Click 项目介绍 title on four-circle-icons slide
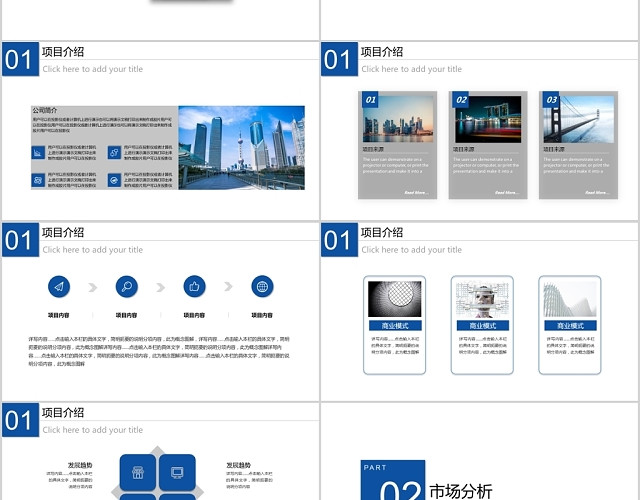This screenshot has width=640, height=500. [63, 232]
